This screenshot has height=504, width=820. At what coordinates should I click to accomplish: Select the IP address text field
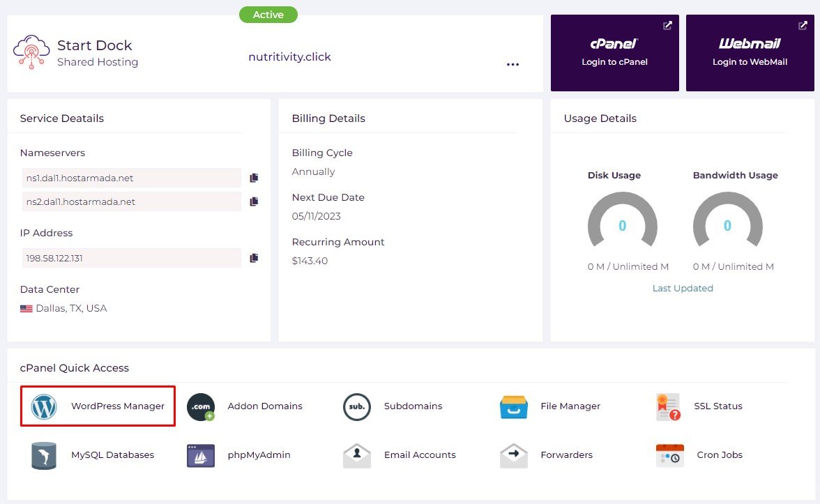click(x=131, y=258)
